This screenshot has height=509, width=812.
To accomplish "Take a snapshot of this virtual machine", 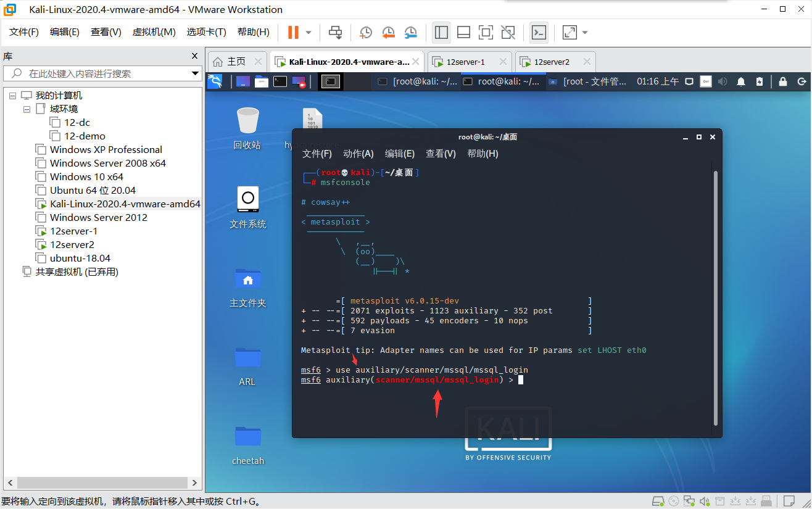I will point(366,32).
